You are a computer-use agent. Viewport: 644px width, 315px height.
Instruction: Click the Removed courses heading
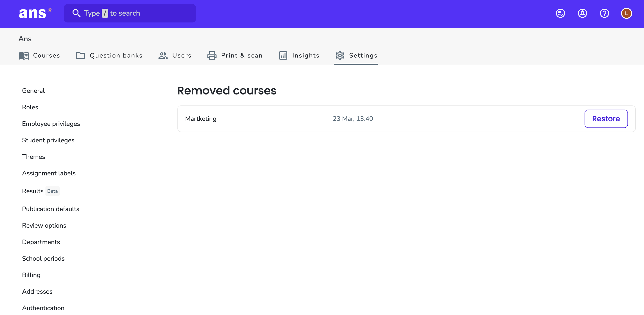pyautogui.click(x=227, y=90)
